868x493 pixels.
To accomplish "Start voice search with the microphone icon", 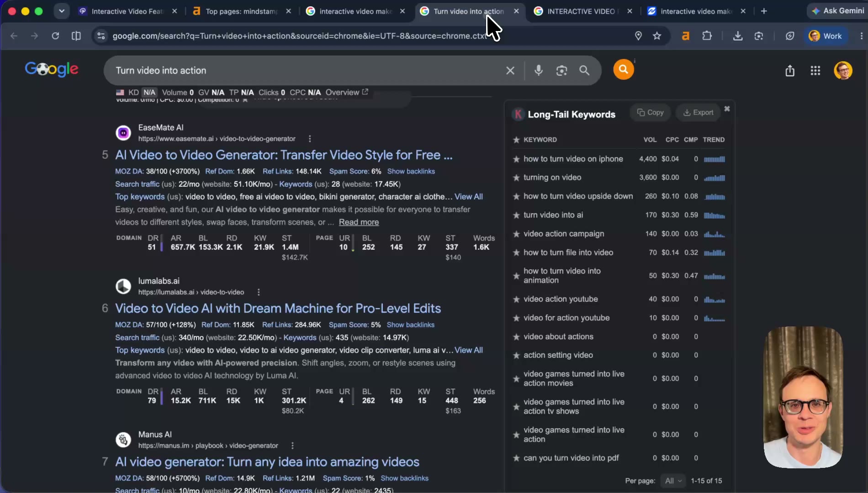I will pos(539,70).
